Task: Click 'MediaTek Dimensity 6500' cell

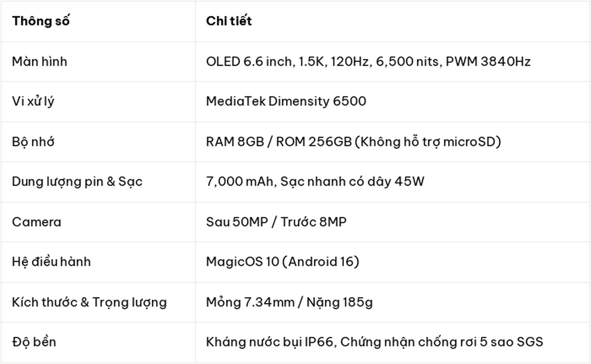Action: click(286, 102)
